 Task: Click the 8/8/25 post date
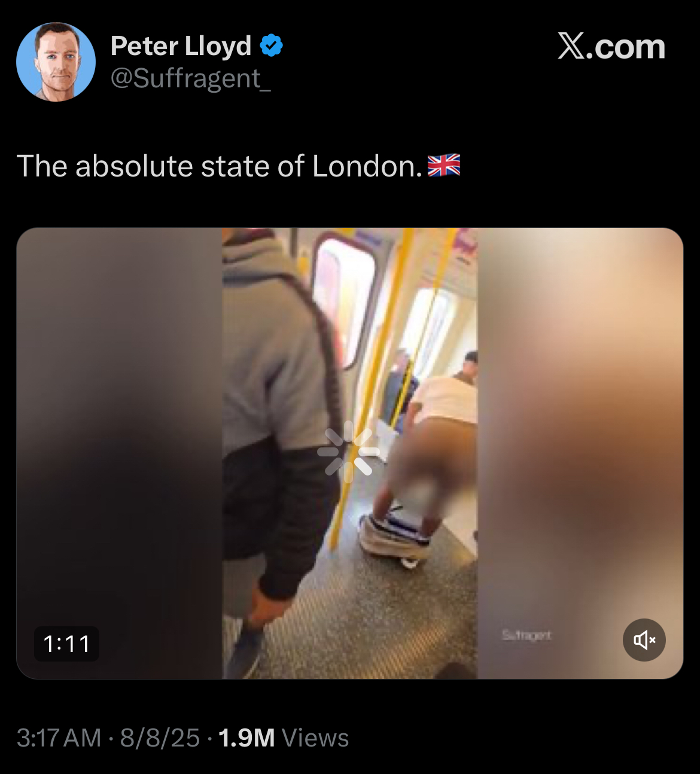click(x=160, y=738)
